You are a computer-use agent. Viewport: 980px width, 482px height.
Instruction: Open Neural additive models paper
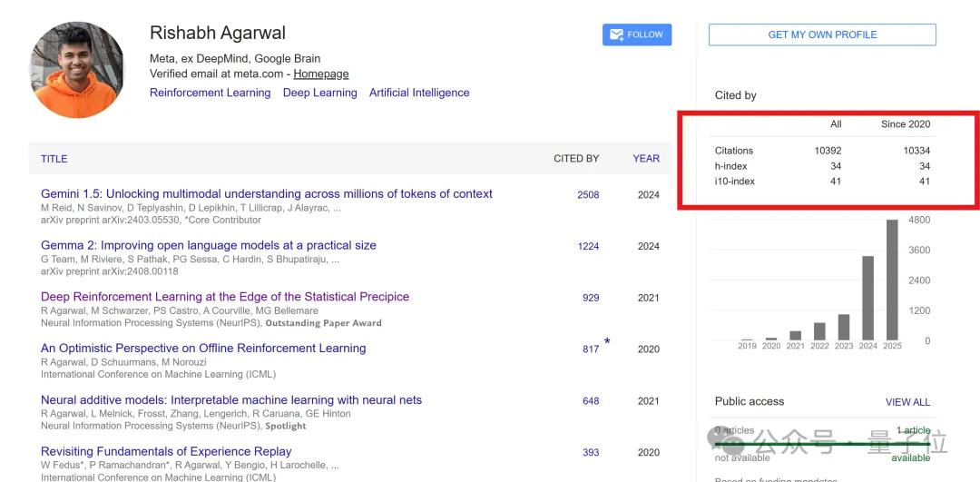pos(231,400)
